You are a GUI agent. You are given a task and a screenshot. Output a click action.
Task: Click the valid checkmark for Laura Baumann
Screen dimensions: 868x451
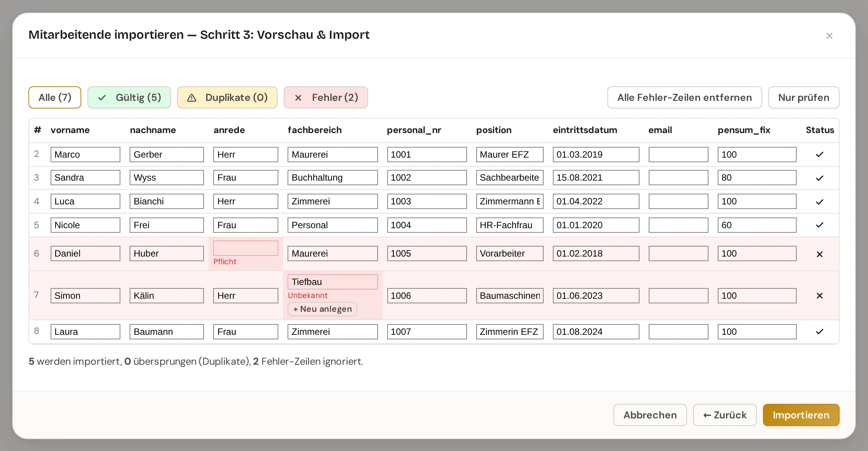pyautogui.click(x=820, y=332)
